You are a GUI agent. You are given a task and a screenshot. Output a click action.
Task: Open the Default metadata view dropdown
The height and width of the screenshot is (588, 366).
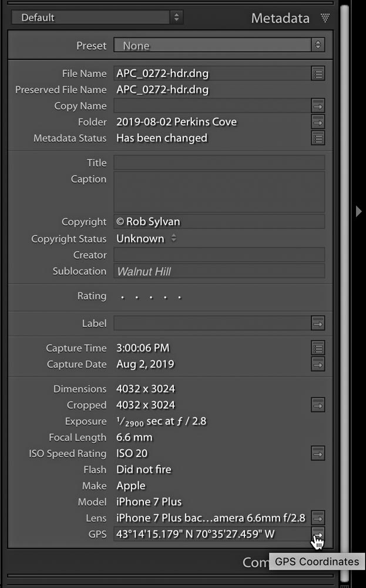coord(96,17)
